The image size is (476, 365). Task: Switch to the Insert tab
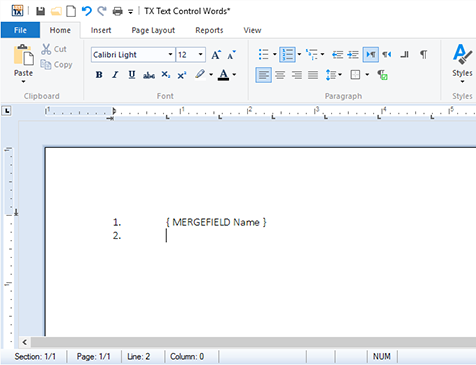click(101, 30)
